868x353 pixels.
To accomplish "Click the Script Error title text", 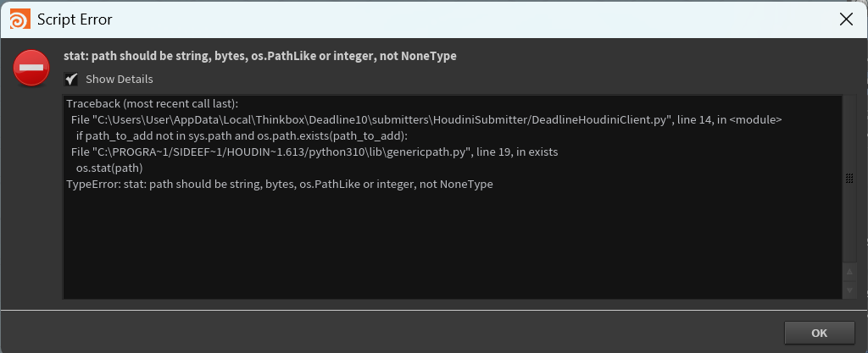I will pos(75,19).
